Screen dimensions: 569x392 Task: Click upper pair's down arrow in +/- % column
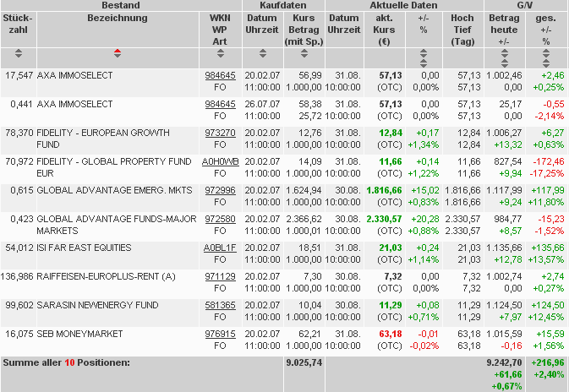tap(424, 56)
